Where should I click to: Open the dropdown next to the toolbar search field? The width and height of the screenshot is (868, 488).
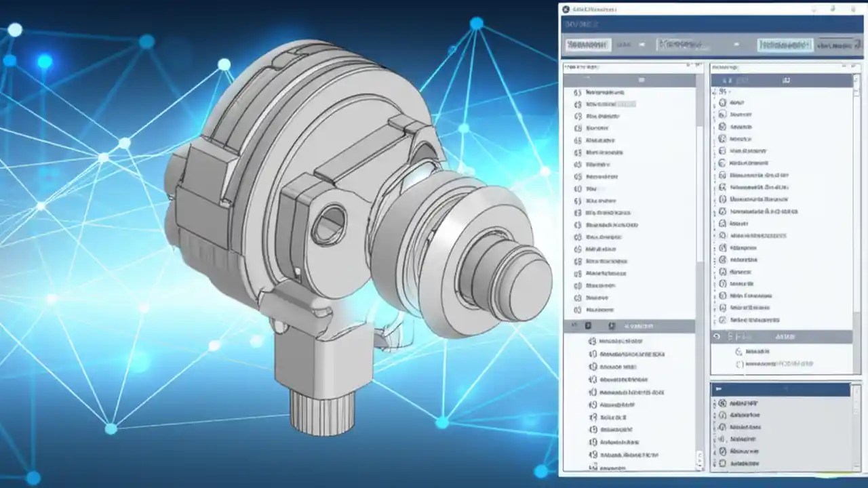click(x=736, y=45)
